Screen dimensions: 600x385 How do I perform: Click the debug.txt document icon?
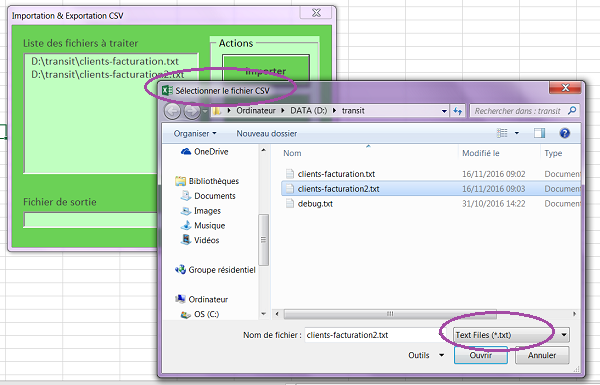coord(290,204)
